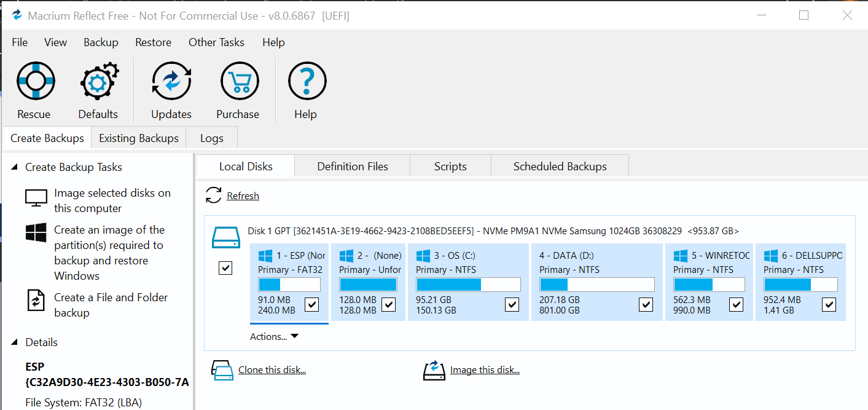Open the Scripts tab
This screenshot has width=868, height=410.
pyautogui.click(x=450, y=167)
